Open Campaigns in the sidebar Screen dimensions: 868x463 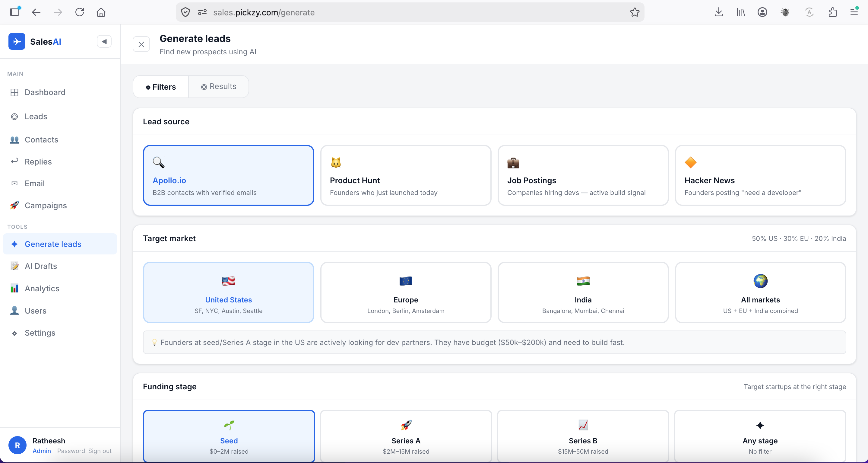60,205
